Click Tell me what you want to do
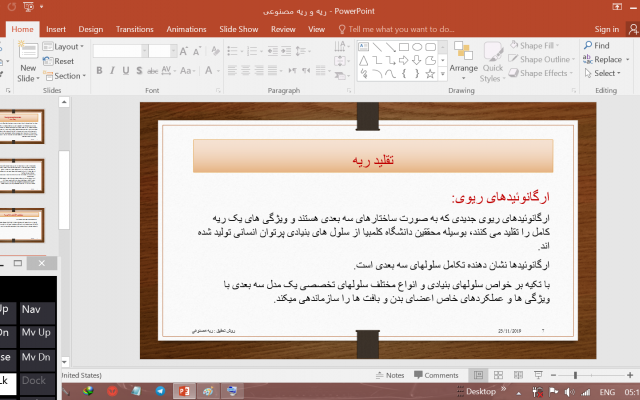 tap(396, 29)
